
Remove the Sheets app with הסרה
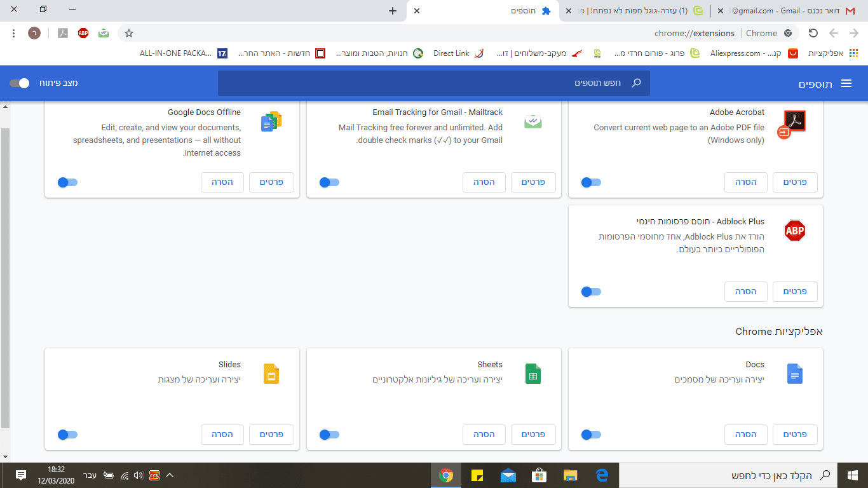point(484,435)
